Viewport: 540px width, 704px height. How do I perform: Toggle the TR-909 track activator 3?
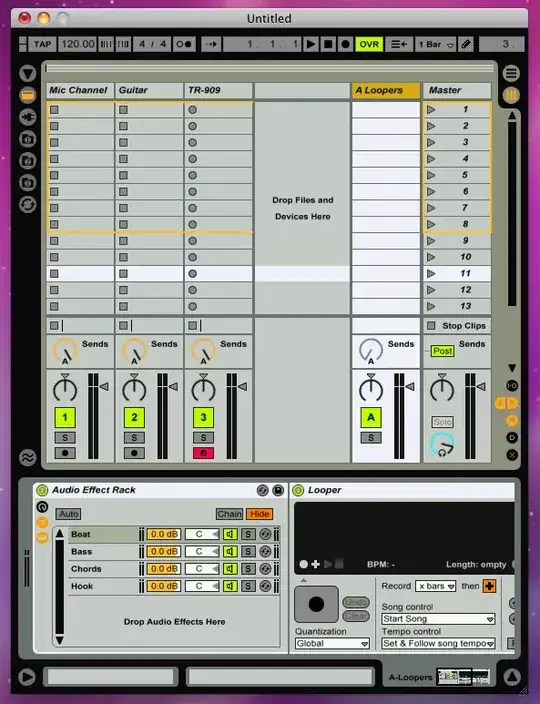[203, 417]
